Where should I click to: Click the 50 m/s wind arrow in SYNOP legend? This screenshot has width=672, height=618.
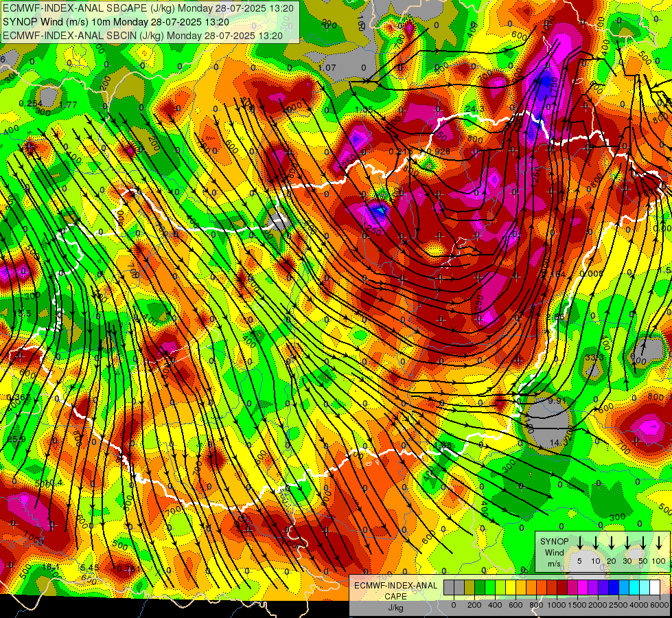click(x=643, y=543)
